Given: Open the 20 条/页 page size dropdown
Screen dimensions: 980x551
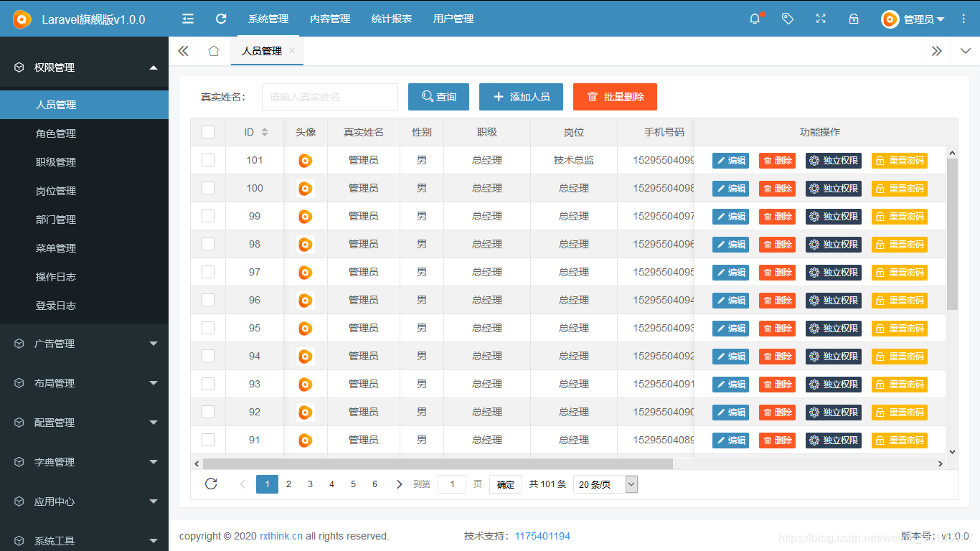Looking at the screenshot, I should click(606, 484).
